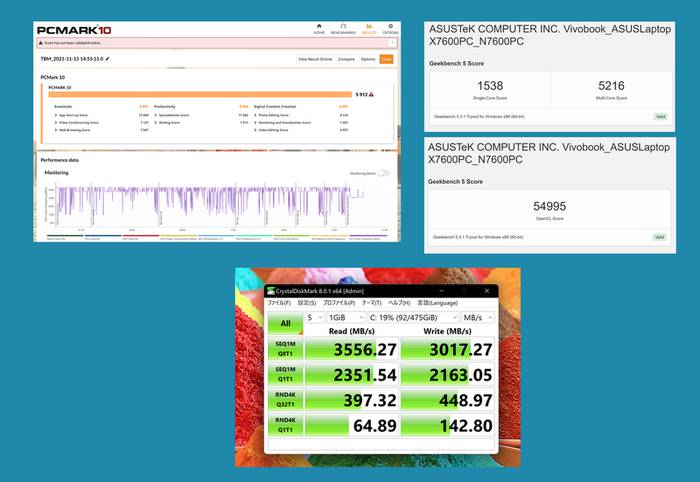Screen dimensions: 700x482
Task: Click Valid badge in CPU Geekbench result
Action: click(x=660, y=116)
